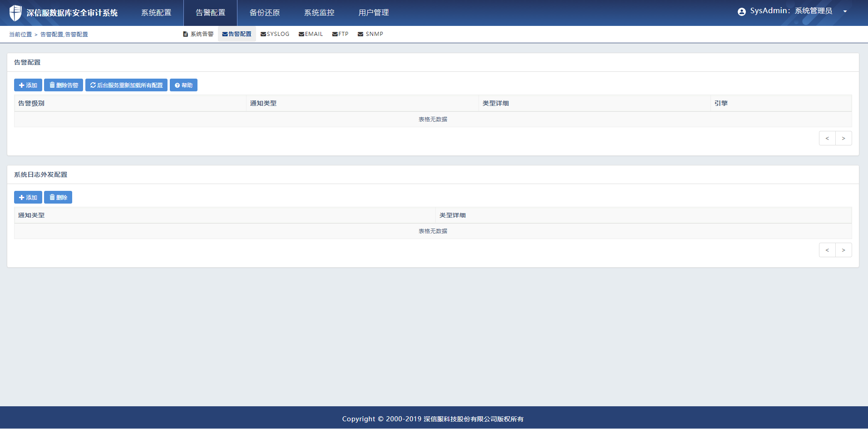
Task: Open the 帮助 help button
Action: pos(184,85)
